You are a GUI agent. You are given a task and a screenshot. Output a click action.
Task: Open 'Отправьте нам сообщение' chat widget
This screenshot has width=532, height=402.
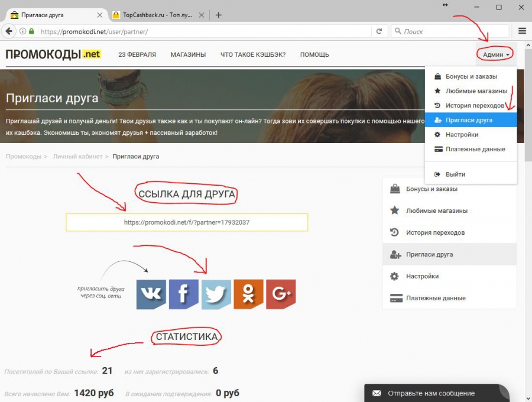[437, 393]
